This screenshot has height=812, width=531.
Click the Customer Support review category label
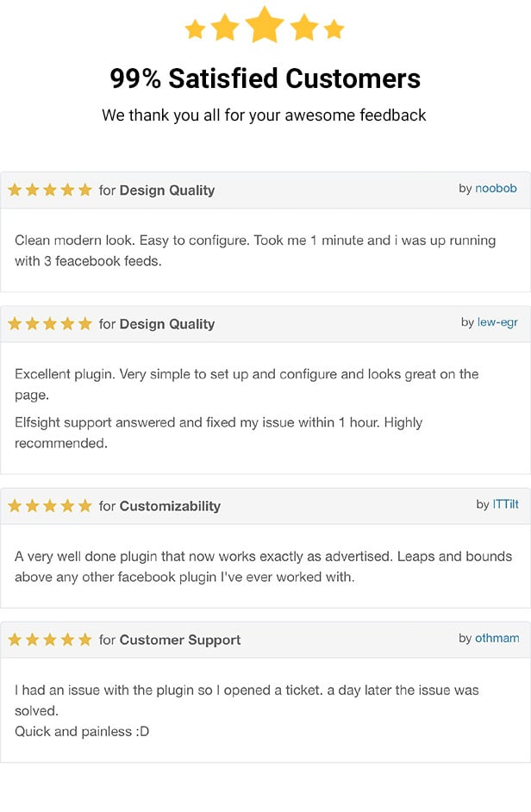pyautogui.click(x=180, y=640)
